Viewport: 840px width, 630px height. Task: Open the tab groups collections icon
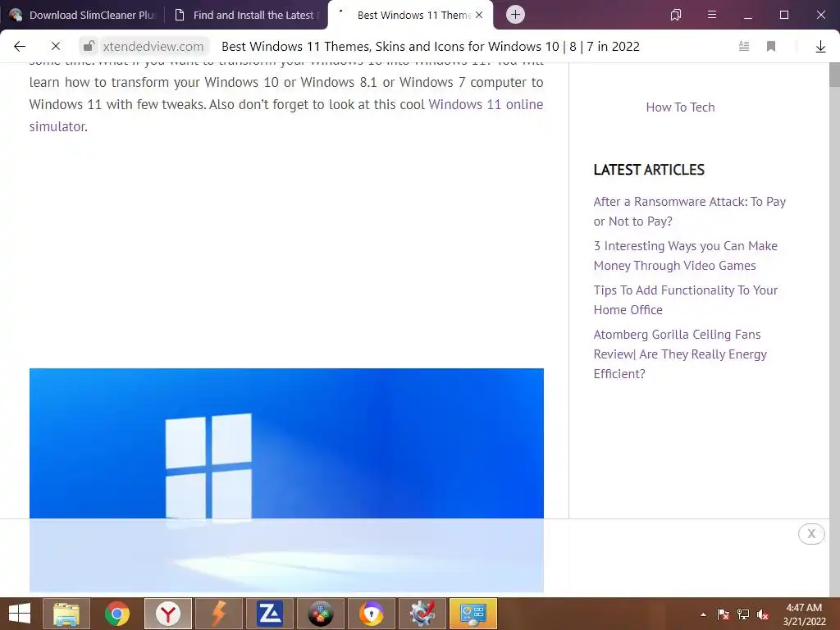coord(676,15)
